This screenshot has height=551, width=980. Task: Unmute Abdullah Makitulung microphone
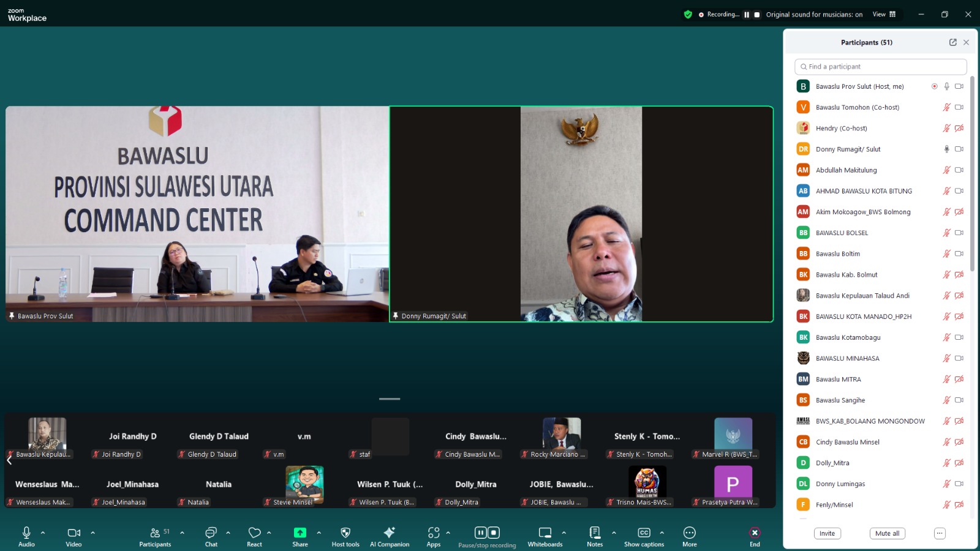pos(946,170)
